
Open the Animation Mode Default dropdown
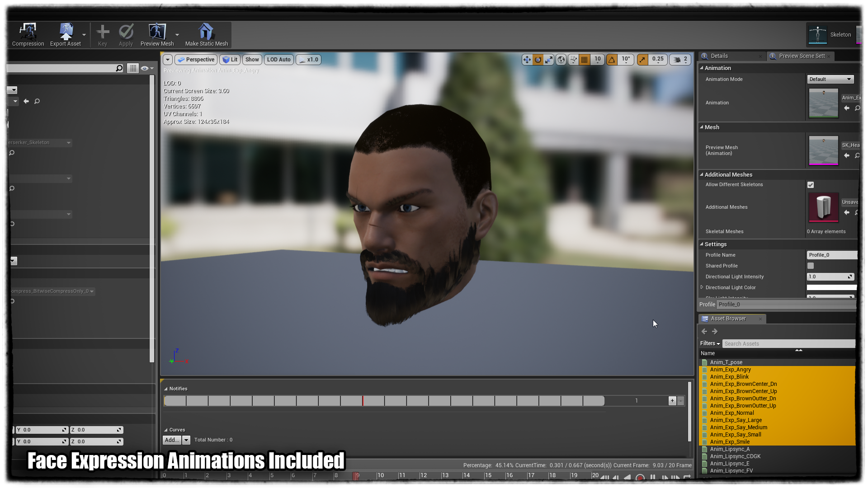[830, 79]
